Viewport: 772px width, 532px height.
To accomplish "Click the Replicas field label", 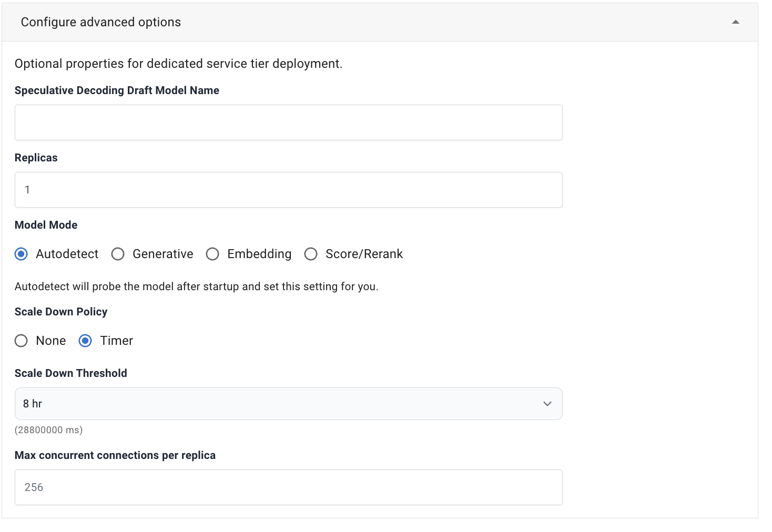I will pyautogui.click(x=36, y=158).
